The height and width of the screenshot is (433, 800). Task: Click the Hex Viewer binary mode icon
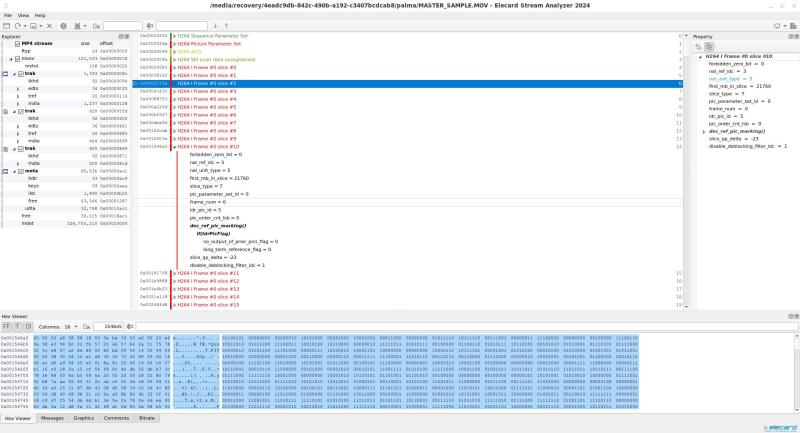(x=28, y=326)
